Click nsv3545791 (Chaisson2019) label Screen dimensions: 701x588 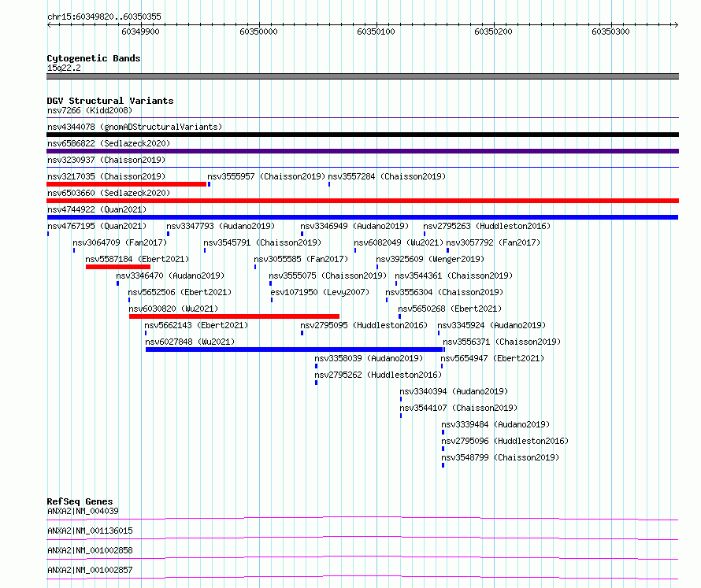click(262, 242)
